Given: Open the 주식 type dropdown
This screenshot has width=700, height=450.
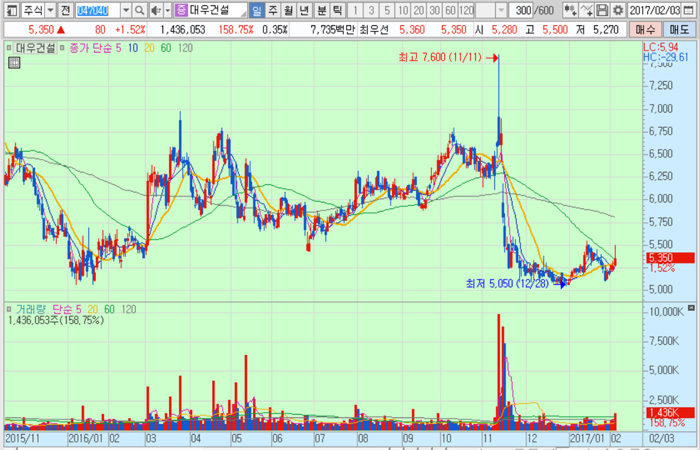Looking at the screenshot, I should [x=48, y=10].
